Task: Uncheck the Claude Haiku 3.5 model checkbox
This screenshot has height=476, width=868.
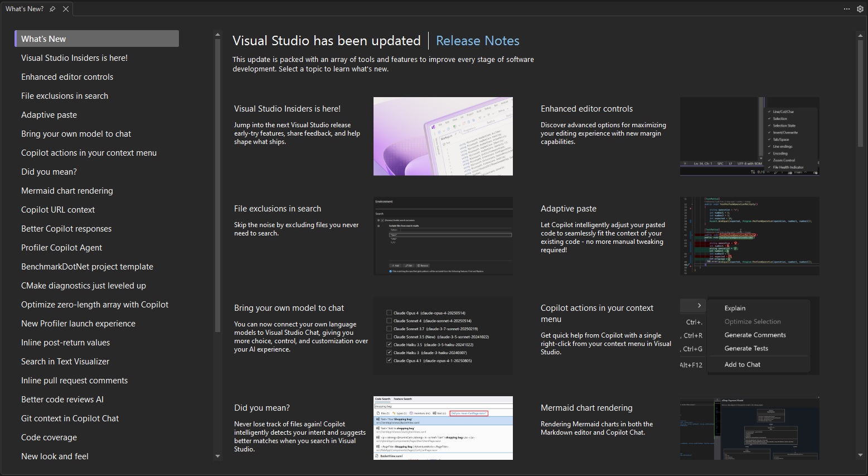Action: tap(389, 344)
